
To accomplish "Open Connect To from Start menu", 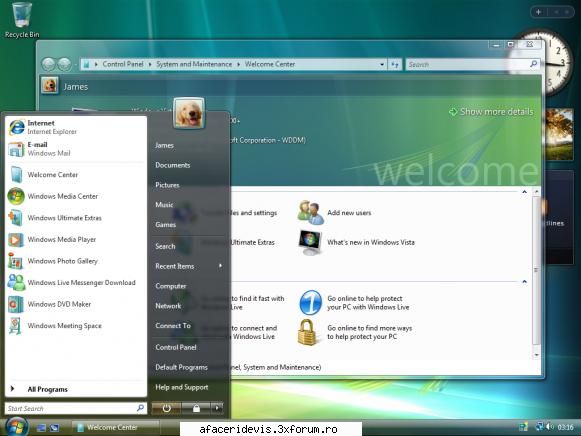I will point(173,326).
